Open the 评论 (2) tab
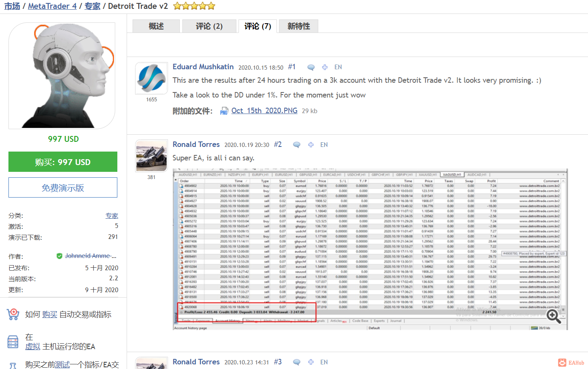The width and height of the screenshot is (588, 369). 209,26
